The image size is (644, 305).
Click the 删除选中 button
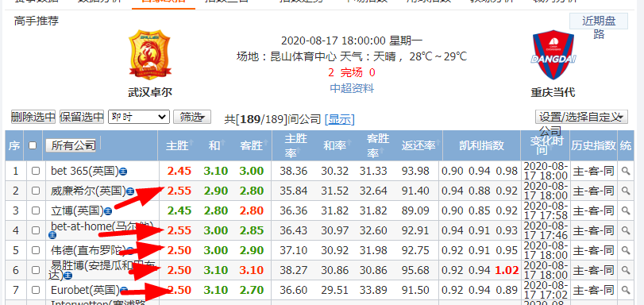(x=33, y=117)
